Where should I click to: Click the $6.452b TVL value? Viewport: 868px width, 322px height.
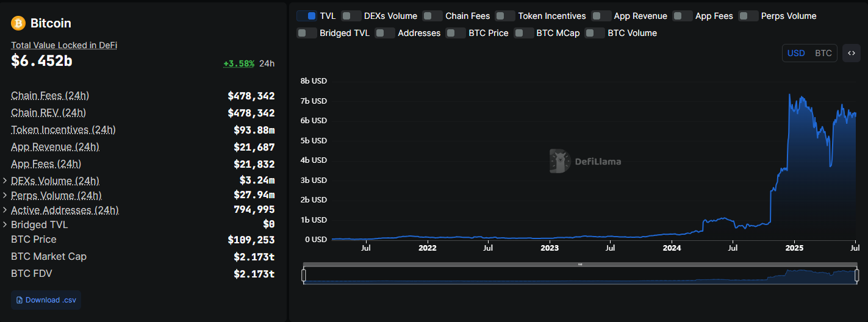click(41, 61)
